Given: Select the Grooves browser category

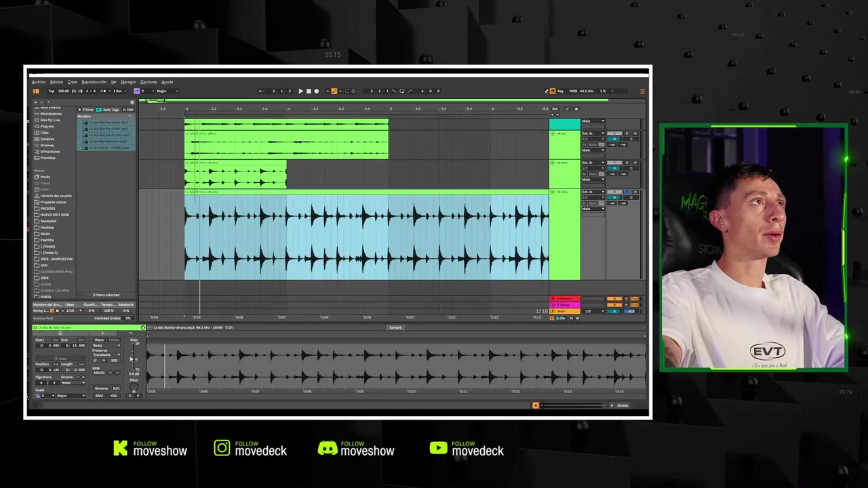Looking at the screenshot, I should [47, 145].
